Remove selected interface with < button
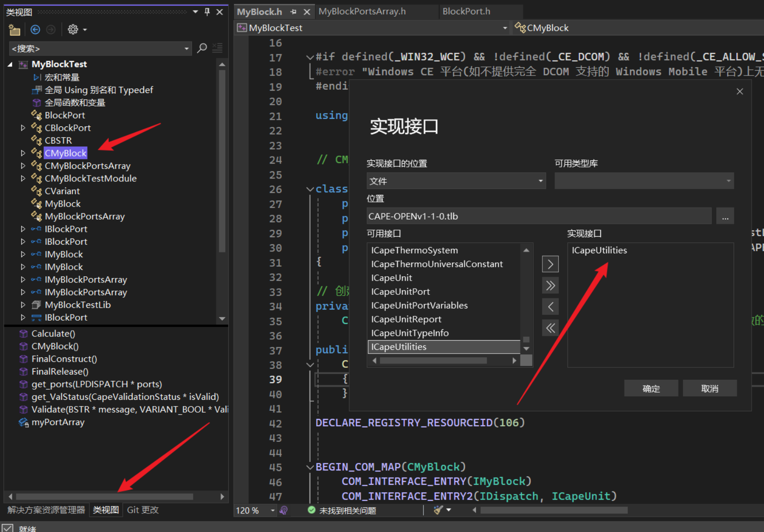The width and height of the screenshot is (764, 532). [x=550, y=307]
